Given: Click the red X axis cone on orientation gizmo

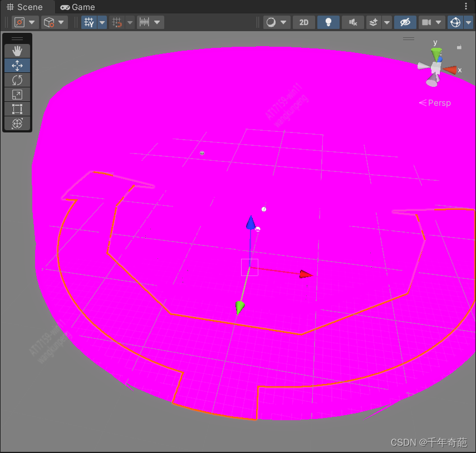Looking at the screenshot, I should (x=450, y=70).
